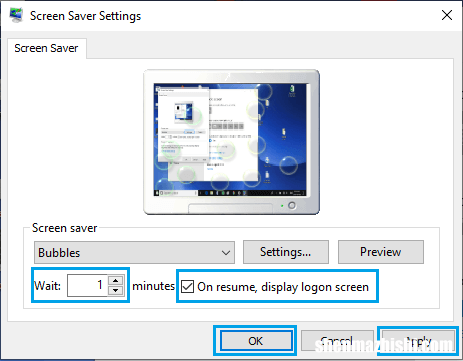Switch to the Screen Saver tab

(46, 48)
